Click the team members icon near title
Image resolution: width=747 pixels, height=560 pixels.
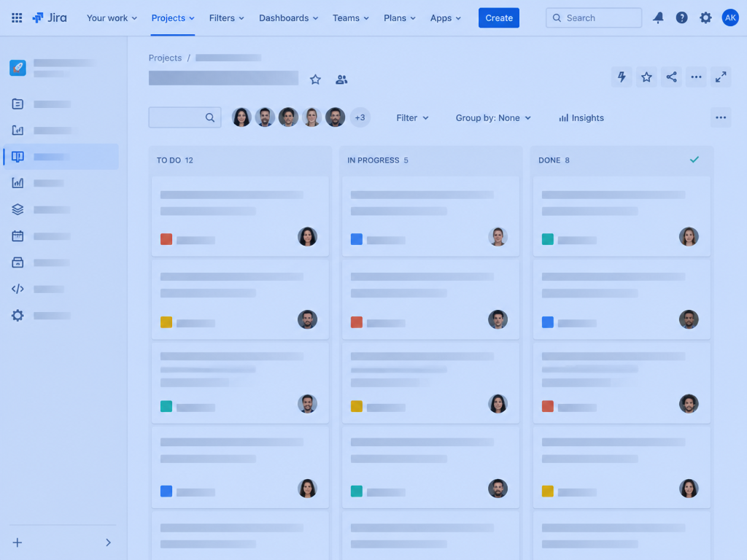341,79
